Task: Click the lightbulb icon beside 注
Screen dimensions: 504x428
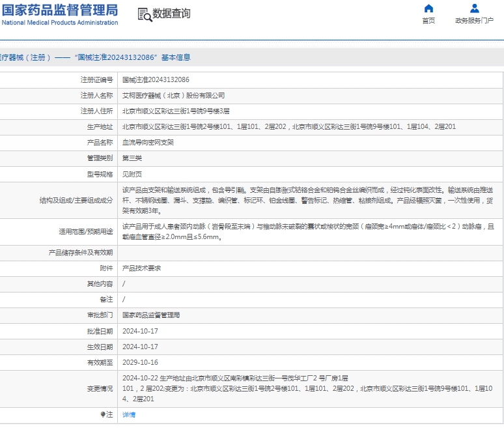Action: [103, 414]
